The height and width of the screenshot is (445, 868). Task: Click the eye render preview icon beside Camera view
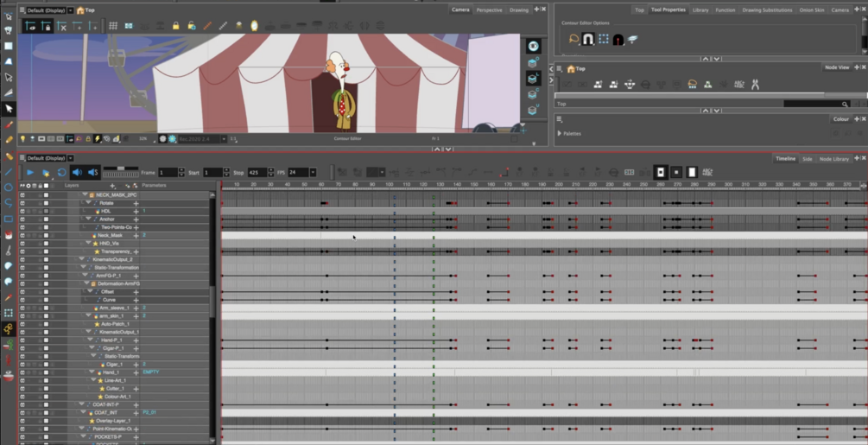point(533,47)
